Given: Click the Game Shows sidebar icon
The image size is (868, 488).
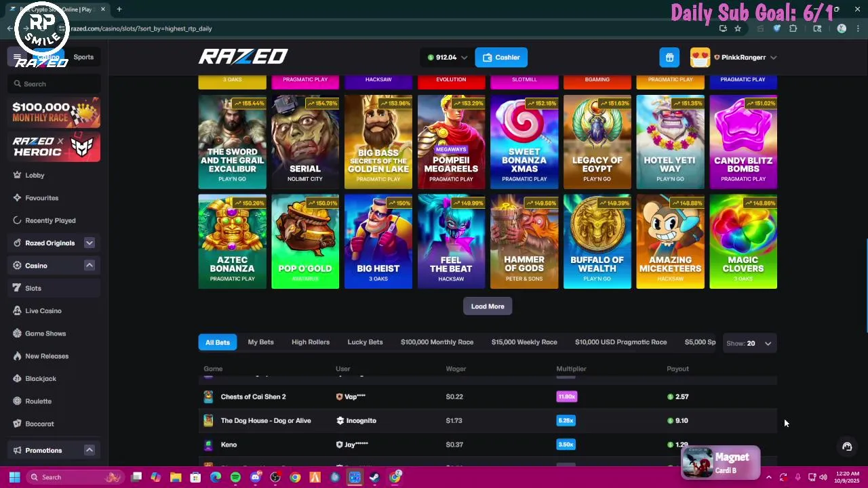Looking at the screenshot, I should click(x=17, y=333).
